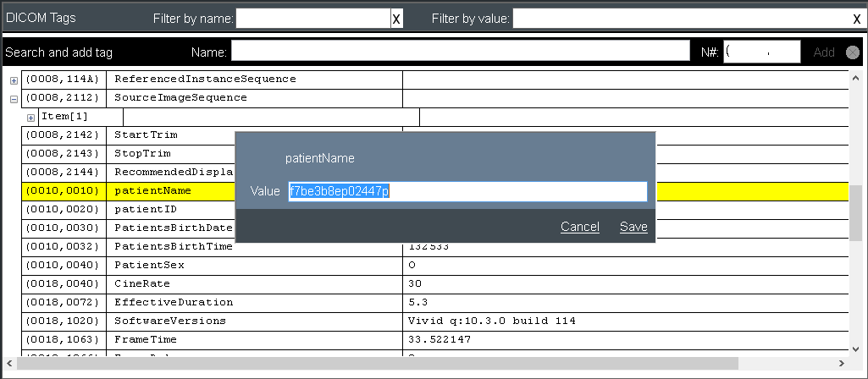
Task: Click the gray circular X icon beside Add
Action: pos(852,52)
